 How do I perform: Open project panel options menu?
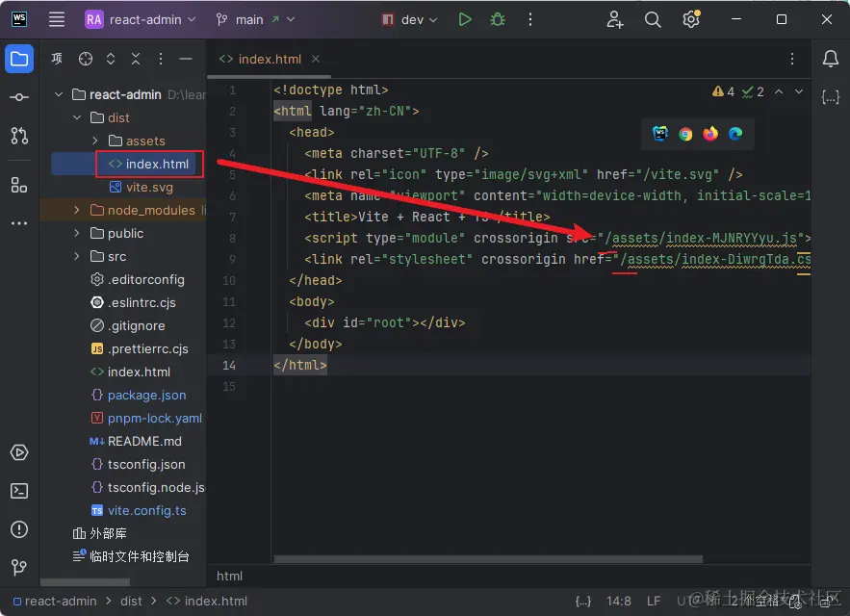pos(161,59)
